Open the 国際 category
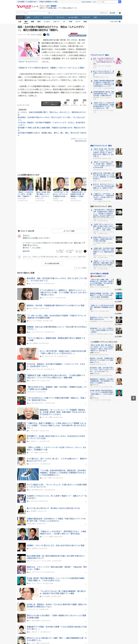 [x=32, y=21]
